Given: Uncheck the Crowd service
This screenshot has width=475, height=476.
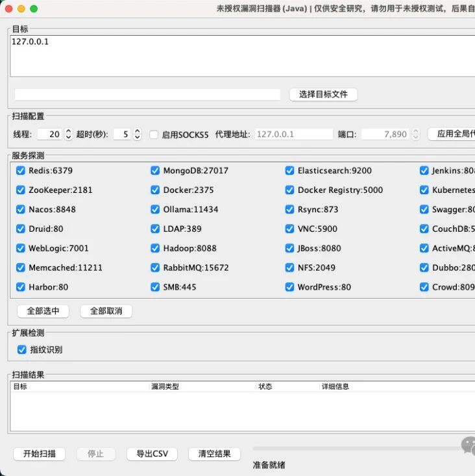Looking at the screenshot, I should tap(424, 287).
